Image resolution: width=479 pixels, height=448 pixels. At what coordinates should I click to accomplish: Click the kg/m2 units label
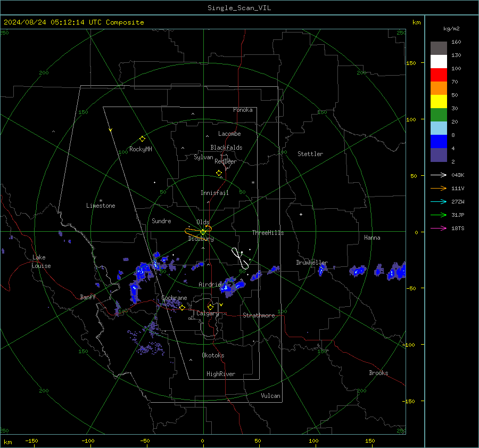451,29
